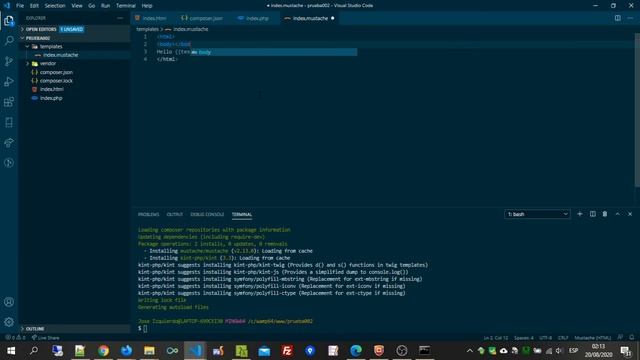The width and height of the screenshot is (640, 360).
Task: Open the Run menu
Action: (105, 6)
